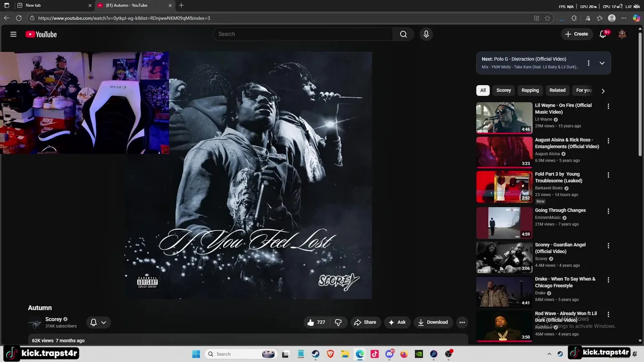Go to the YouTube home logo

coord(41,34)
